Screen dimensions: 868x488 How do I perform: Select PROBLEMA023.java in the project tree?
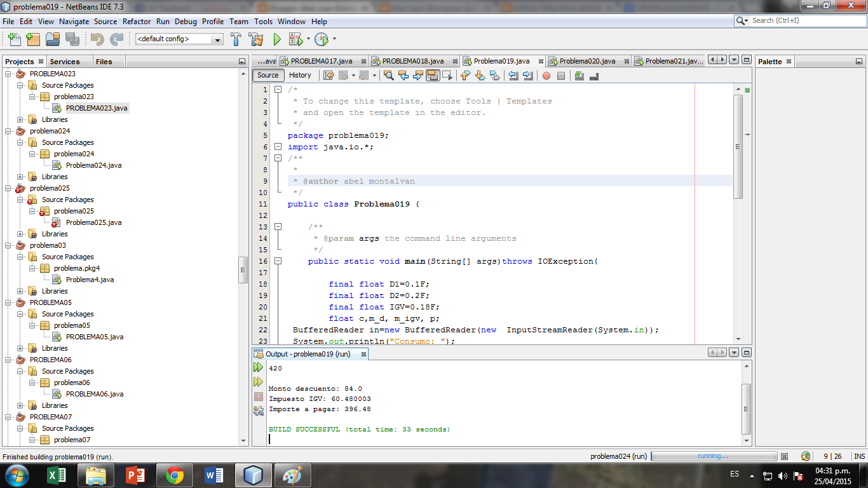(97, 108)
